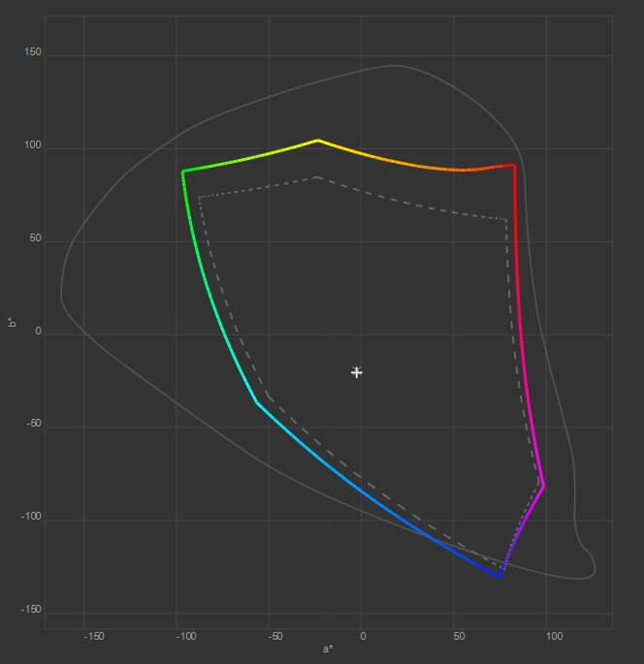Viewport: 644px width, 664px height.
Task: Click the yellow peak of the colored gamut outline
Action: tap(318, 141)
